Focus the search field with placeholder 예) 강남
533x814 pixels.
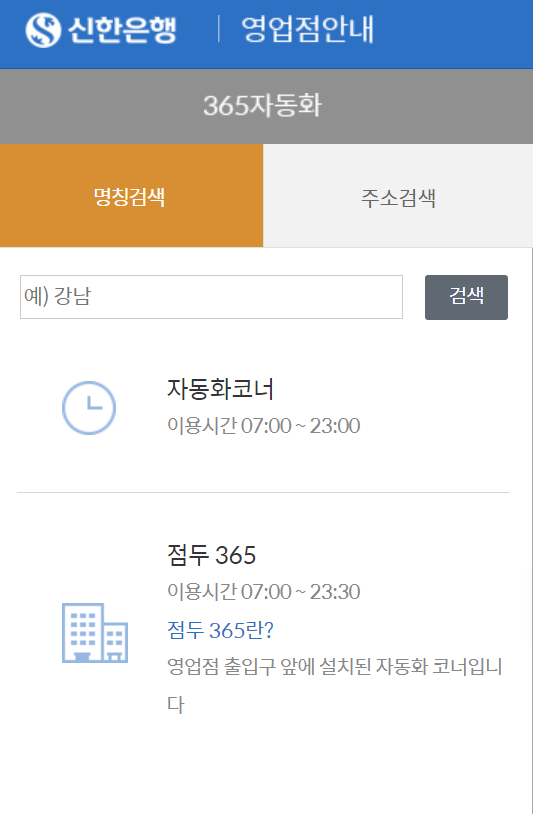pos(211,297)
